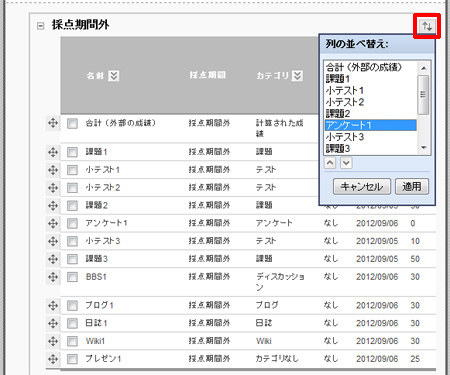The image size is (450, 375).
Task: Collapse the 採点期間外 section
Action: pyautogui.click(x=41, y=26)
